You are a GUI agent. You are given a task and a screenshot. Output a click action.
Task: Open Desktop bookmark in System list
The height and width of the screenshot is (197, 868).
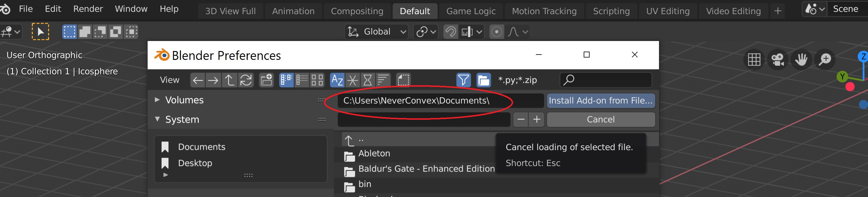click(195, 163)
